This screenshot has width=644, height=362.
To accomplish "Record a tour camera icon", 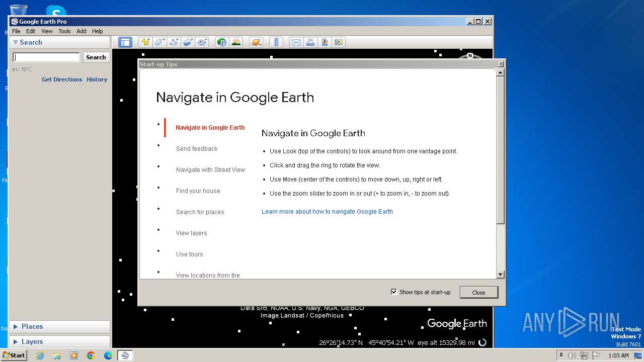I will pyautogui.click(x=202, y=42).
